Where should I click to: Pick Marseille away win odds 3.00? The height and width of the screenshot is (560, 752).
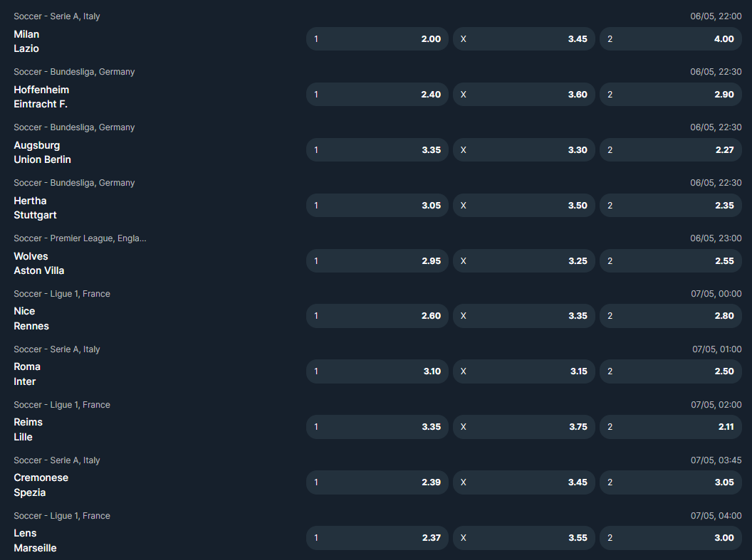point(670,538)
